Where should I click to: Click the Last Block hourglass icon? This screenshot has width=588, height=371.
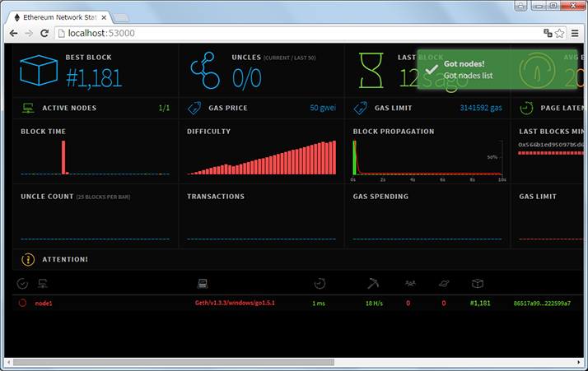point(371,72)
